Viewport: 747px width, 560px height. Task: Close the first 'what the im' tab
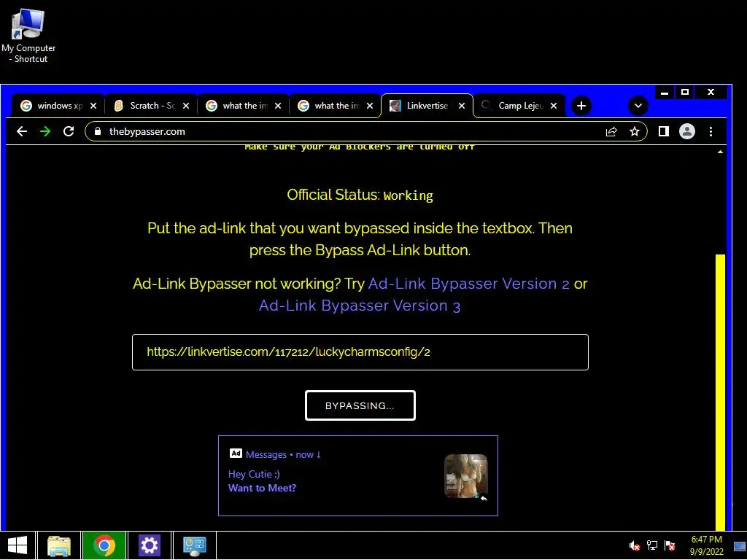click(278, 106)
